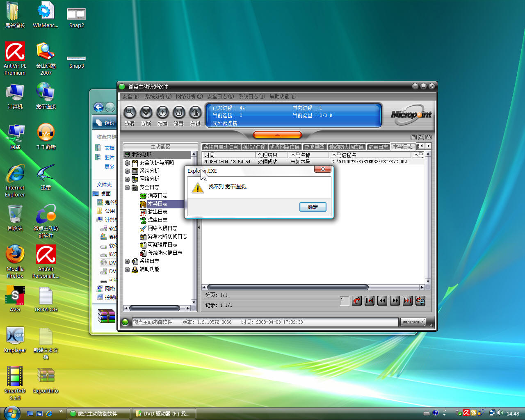525x420 pixels.
Task: Click the horizontal scrollbar of the log table
Action: [288, 287]
